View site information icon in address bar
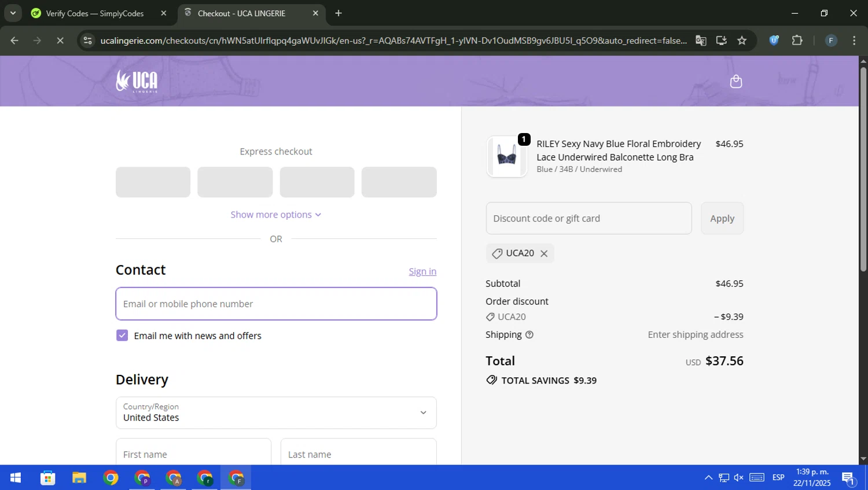Image resolution: width=868 pixels, height=490 pixels. pyautogui.click(x=88, y=40)
